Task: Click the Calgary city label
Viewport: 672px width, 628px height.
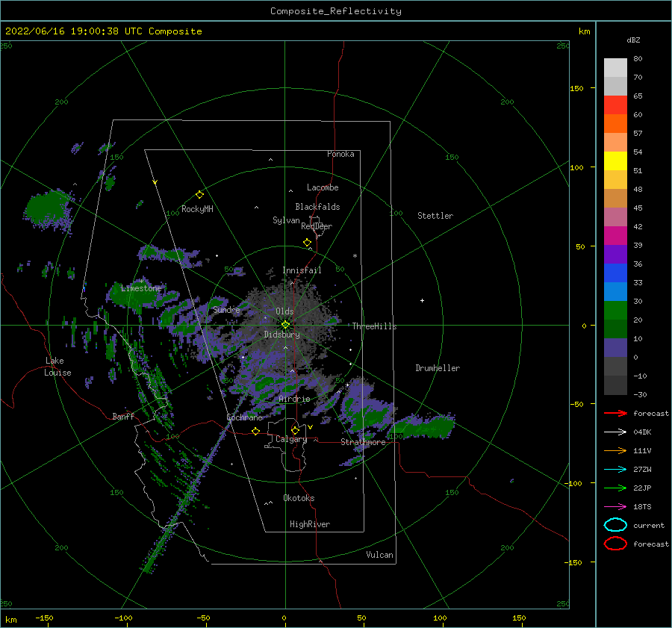Action: [291, 439]
